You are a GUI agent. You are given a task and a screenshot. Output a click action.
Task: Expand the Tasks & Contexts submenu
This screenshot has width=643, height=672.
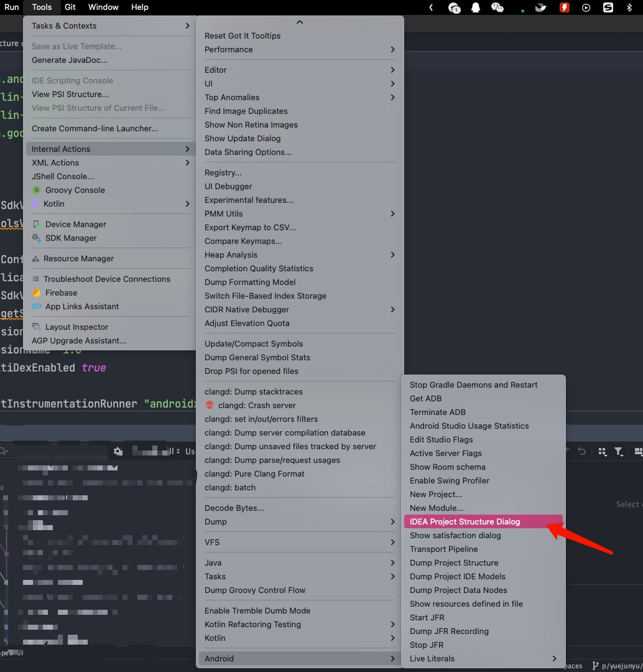click(x=111, y=26)
